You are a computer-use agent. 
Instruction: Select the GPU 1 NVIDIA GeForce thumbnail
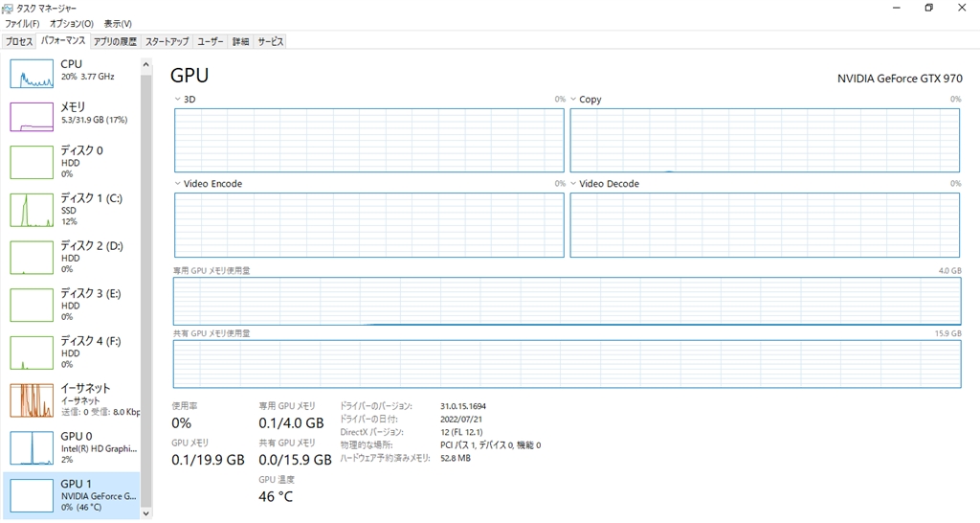[32, 495]
